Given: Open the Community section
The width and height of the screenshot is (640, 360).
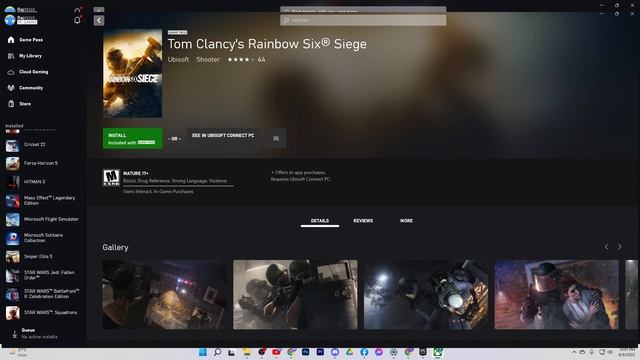Looking at the screenshot, I should 25,88.
